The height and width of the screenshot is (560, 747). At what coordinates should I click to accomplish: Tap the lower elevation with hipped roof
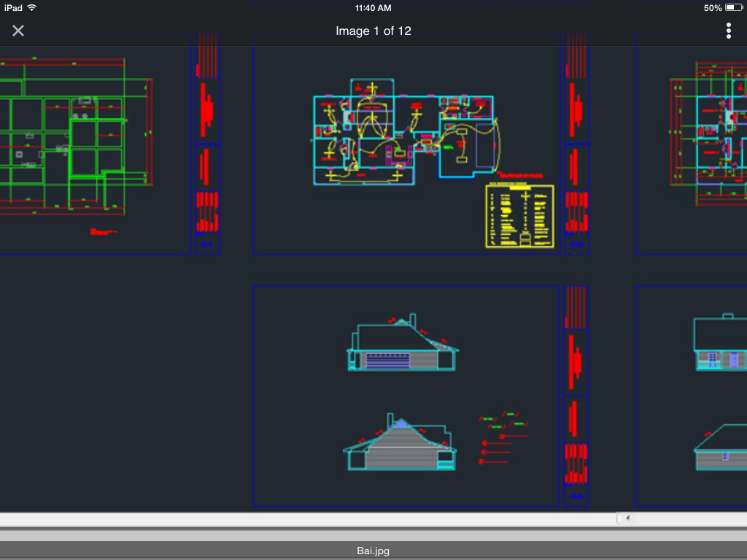click(400, 445)
